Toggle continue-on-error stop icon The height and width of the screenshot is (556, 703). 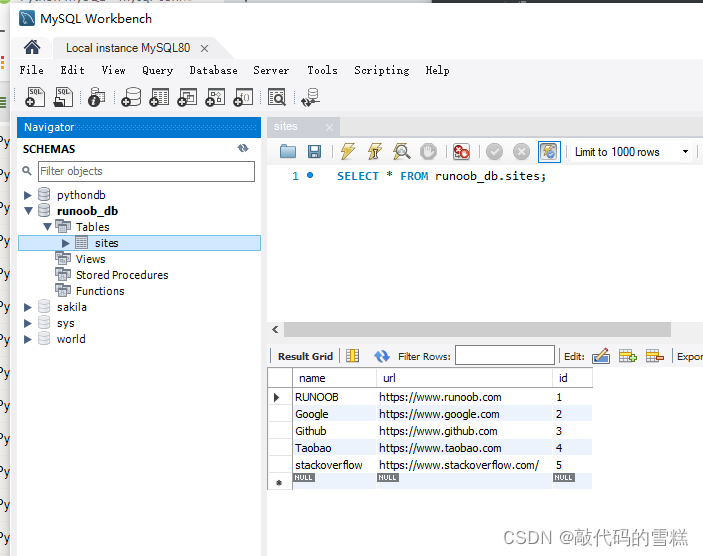pyautogui.click(x=461, y=152)
